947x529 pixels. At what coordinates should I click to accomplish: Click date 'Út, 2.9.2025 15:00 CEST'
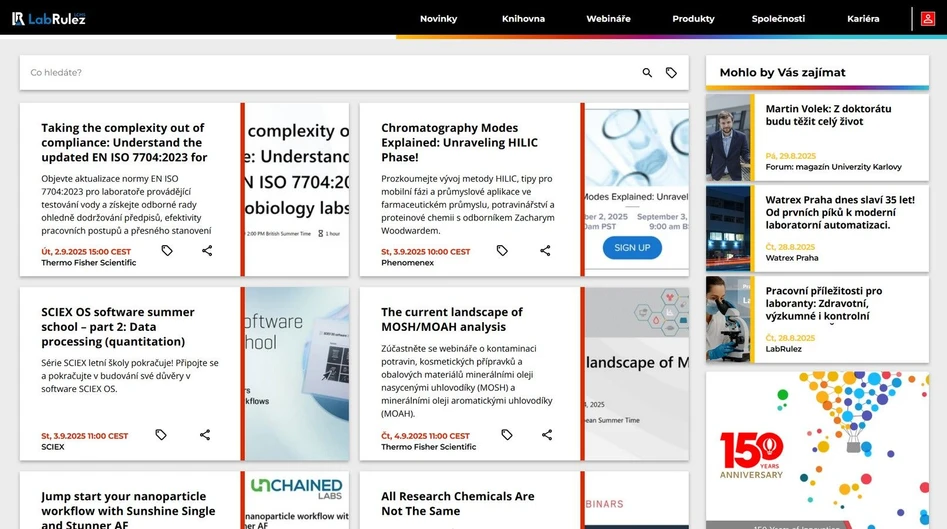[x=86, y=252]
